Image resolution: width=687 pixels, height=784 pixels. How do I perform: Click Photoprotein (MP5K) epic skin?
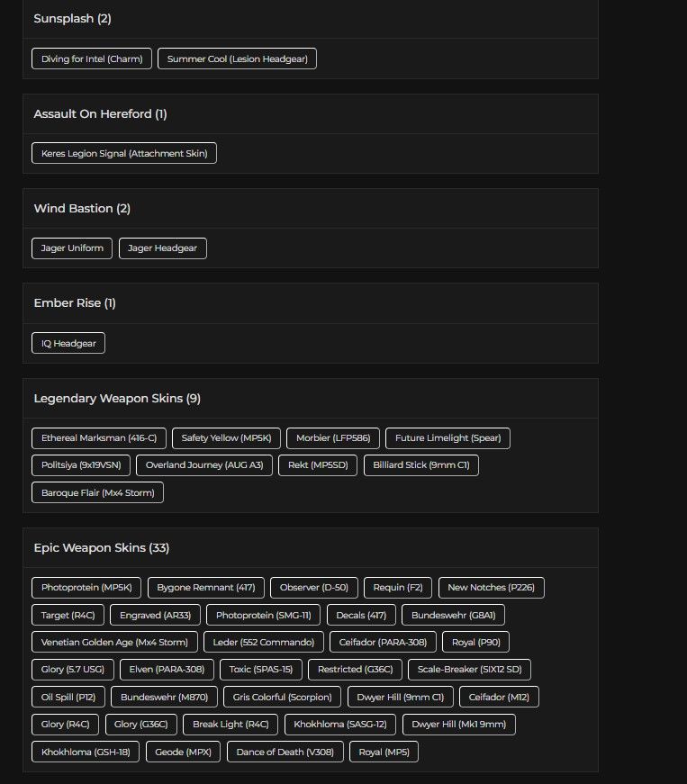click(86, 588)
